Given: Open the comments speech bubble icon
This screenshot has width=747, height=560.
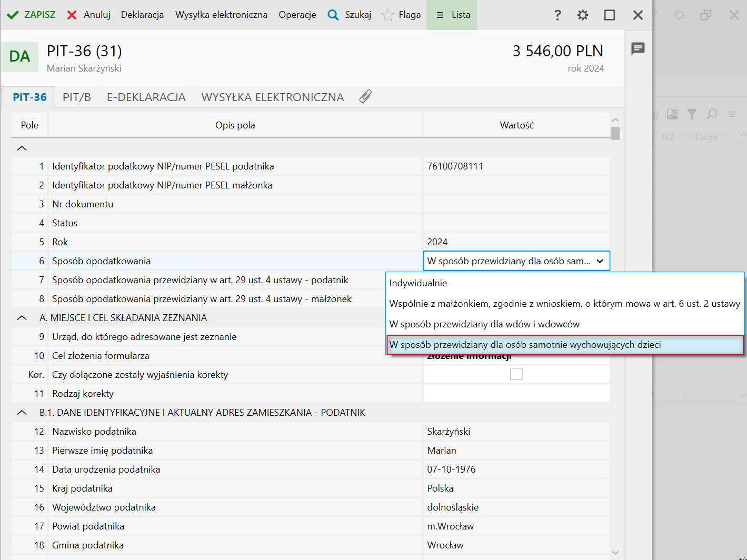Looking at the screenshot, I should (638, 49).
